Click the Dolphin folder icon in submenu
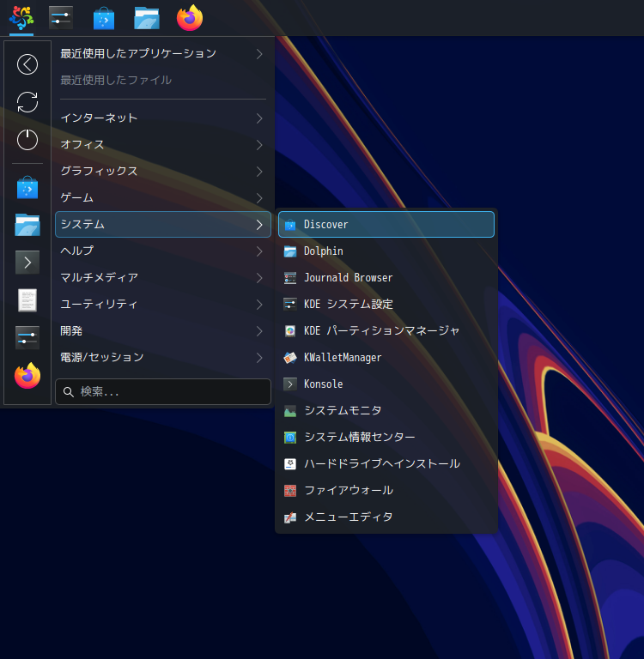 (290, 251)
